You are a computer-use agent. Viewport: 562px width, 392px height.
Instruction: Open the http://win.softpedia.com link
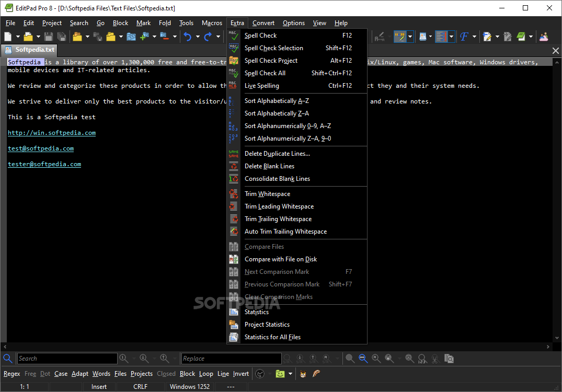(52, 133)
